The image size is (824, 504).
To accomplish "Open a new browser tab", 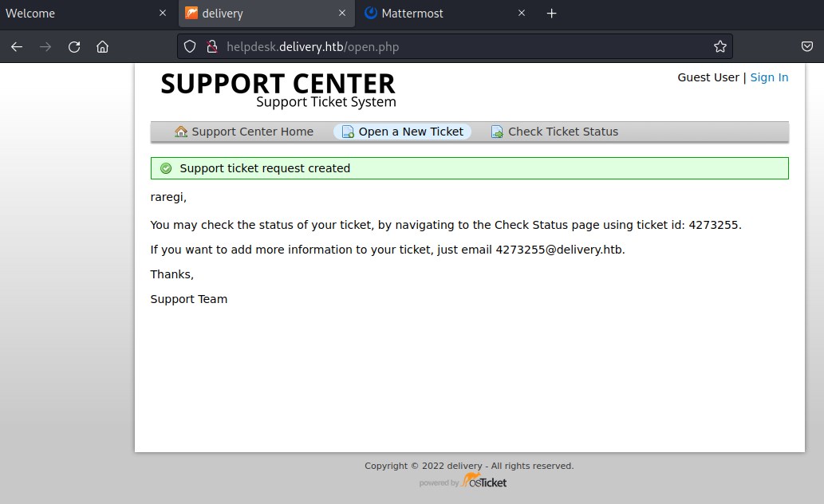I will pyautogui.click(x=551, y=14).
